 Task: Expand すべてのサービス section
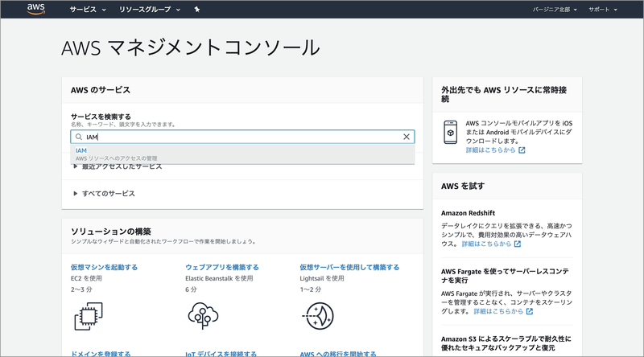tap(104, 193)
